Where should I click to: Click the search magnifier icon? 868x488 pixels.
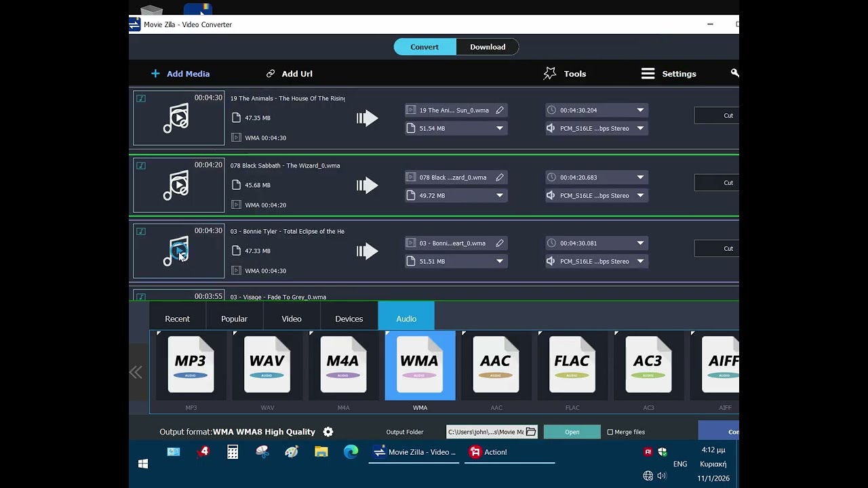click(734, 73)
